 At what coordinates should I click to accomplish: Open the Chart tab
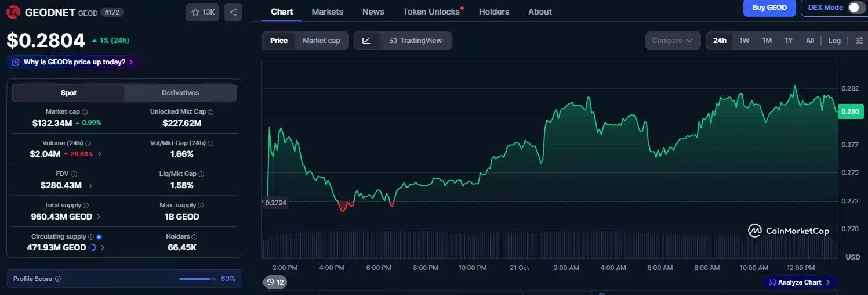point(282,12)
